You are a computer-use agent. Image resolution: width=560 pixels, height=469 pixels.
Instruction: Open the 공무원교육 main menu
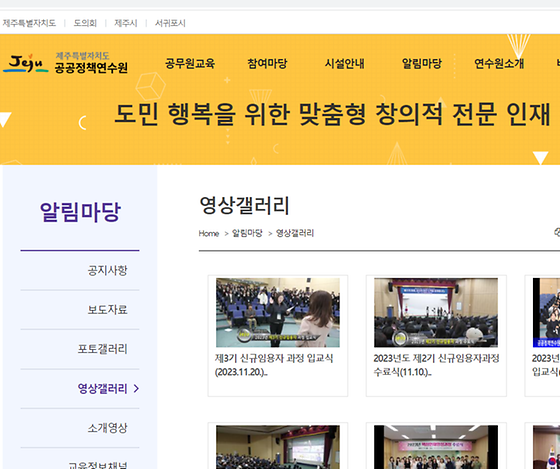[190, 64]
